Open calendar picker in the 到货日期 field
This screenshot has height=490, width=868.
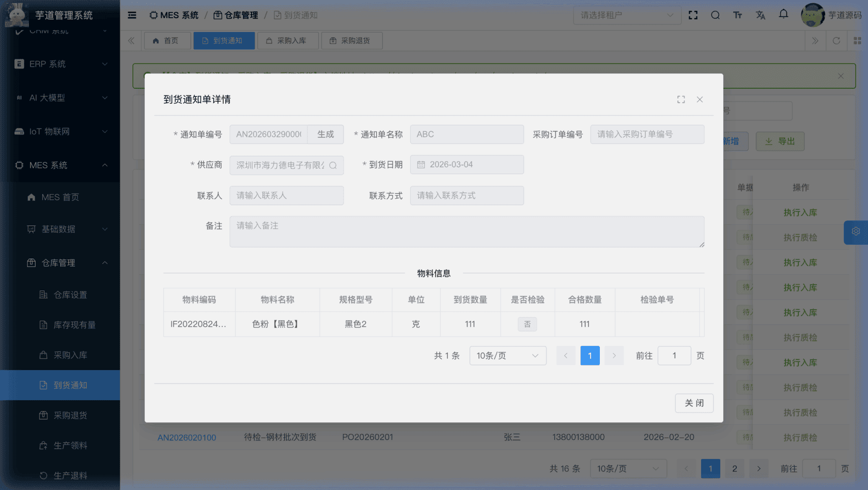click(422, 164)
